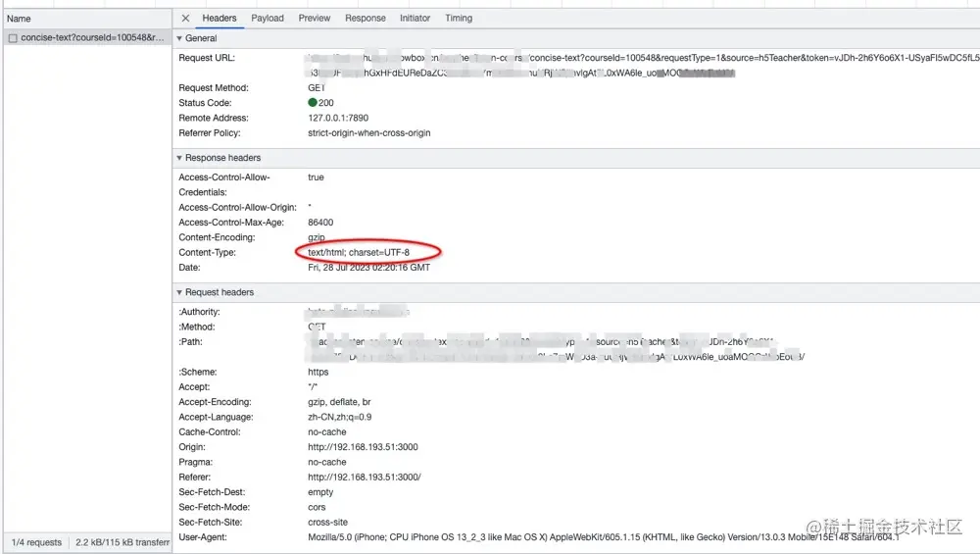Screen dimensions: 980x554
Task: Click the Cache-Control value no-cache
Action: tap(327, 432)
